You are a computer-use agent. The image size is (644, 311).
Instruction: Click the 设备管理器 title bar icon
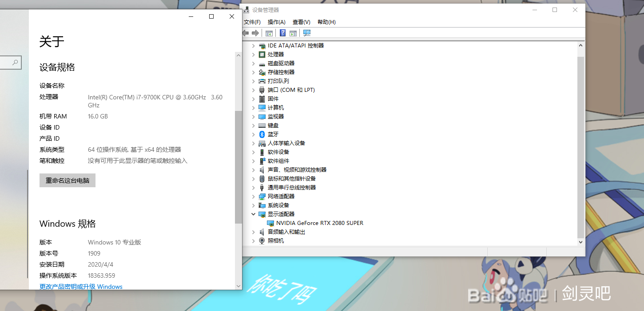(x=246, y=10)
